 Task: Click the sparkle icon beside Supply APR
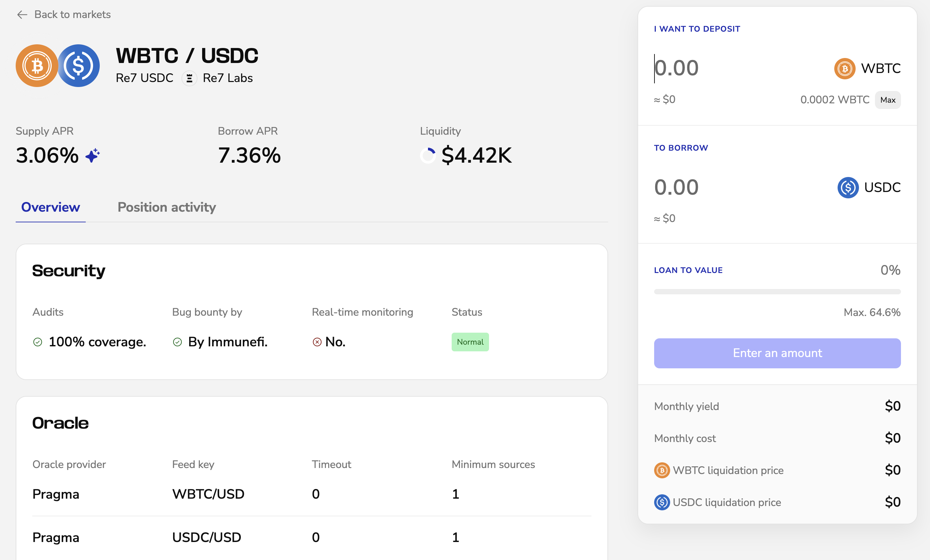[92, 155]
